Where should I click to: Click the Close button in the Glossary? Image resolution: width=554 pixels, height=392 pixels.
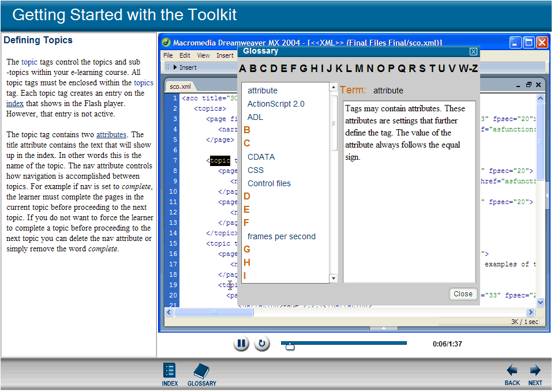463,295
